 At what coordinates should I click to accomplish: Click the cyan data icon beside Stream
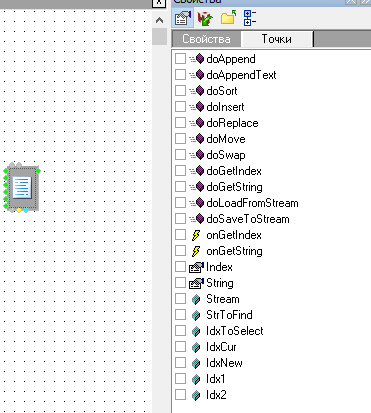(196, 299)
